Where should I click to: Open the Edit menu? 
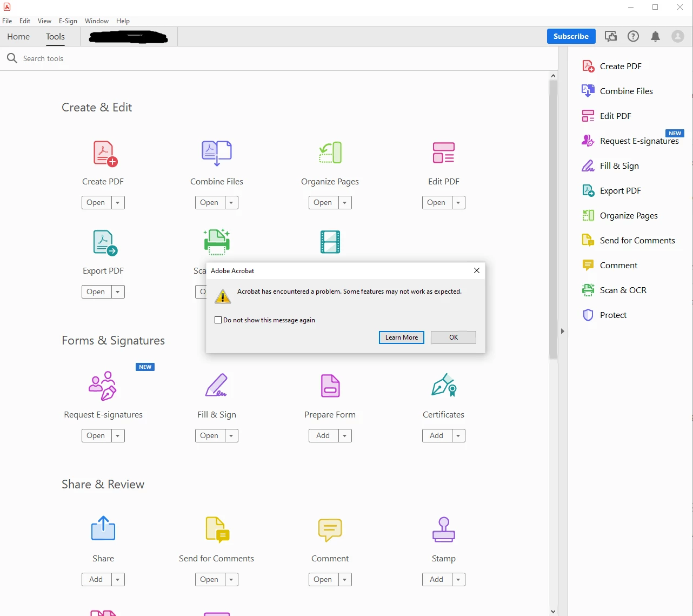(25, 21)
